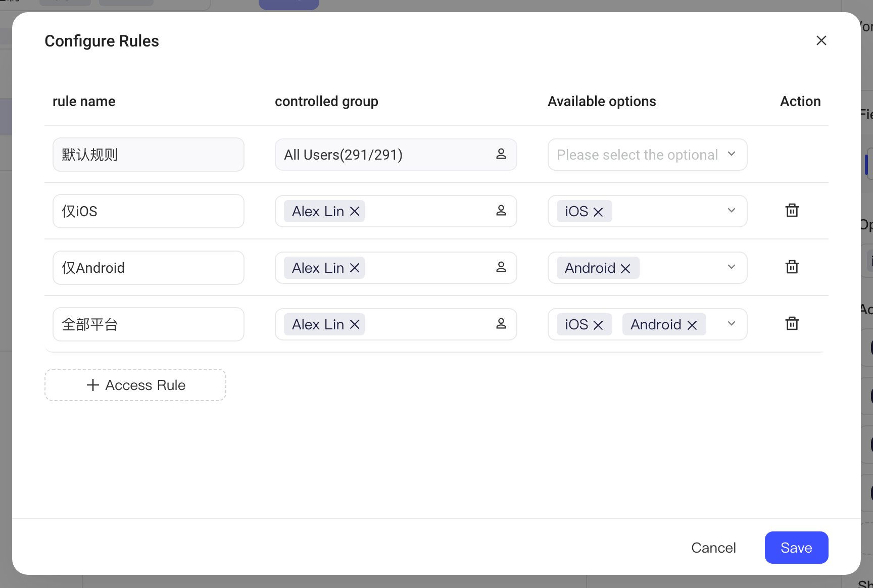Remove Alex Lin from 仅Android rule
This screenshot has height=588, width=873.
pos(355,268)
